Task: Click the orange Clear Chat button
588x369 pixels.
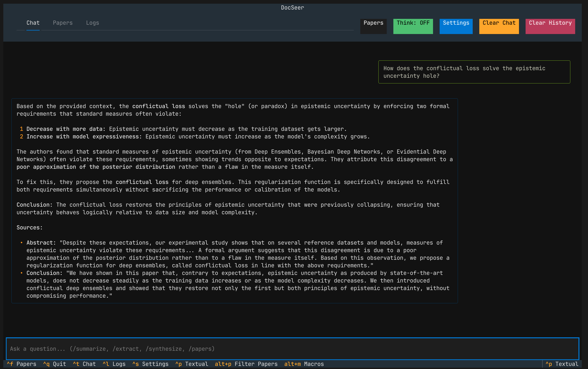Action: point(499,26)
